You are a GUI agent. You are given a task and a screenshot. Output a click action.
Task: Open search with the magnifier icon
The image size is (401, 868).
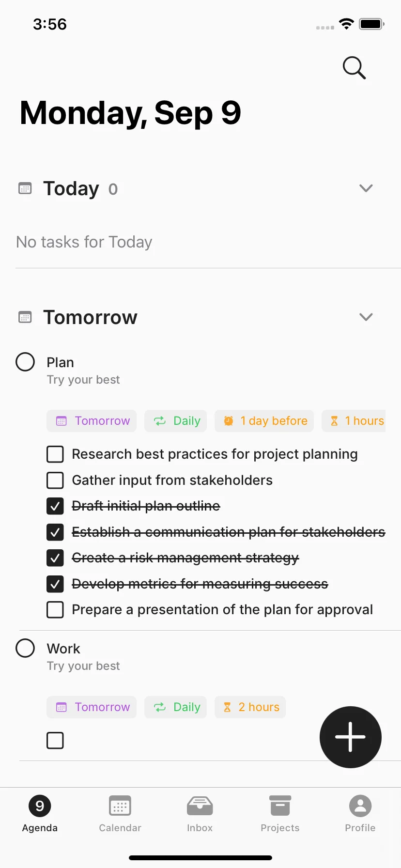354,67
